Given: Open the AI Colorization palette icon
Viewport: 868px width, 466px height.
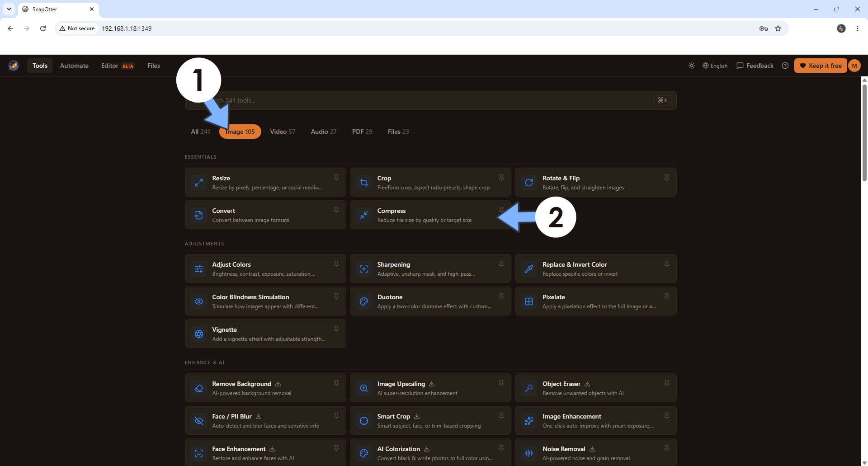Looking at the screenshot, I should click(364, 453).
